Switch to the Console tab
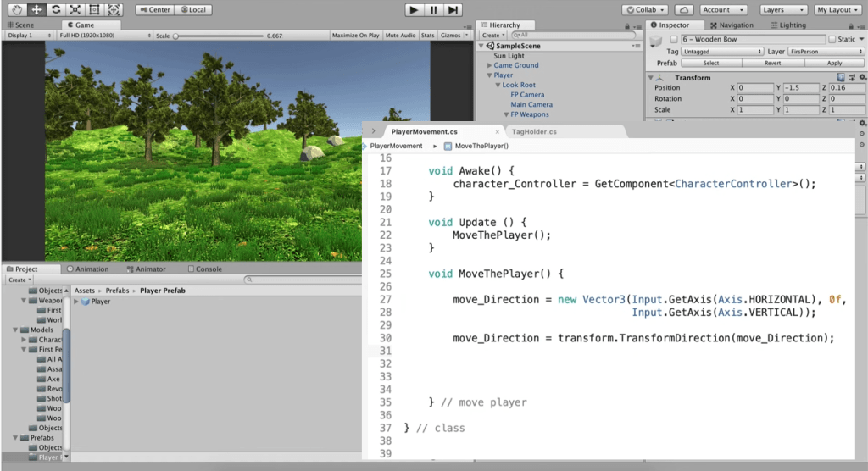 coord(203,269)
